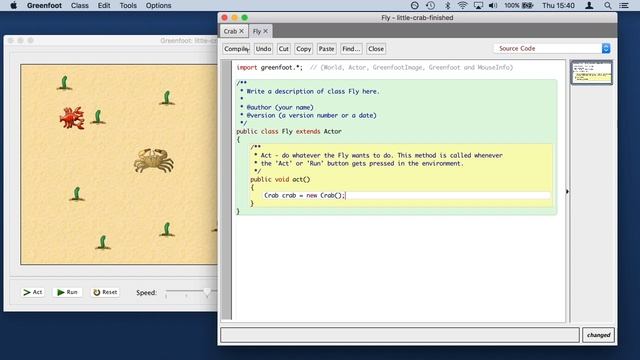Click the green worm at the top right of the world
Image resolution: width=640 pixels, height=360 pixels.
167,98
